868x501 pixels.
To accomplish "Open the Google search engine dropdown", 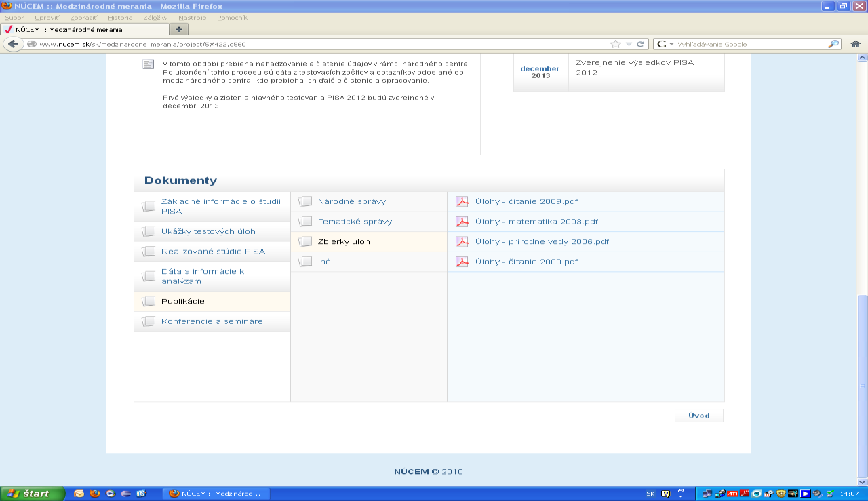I will coord(665,44).
